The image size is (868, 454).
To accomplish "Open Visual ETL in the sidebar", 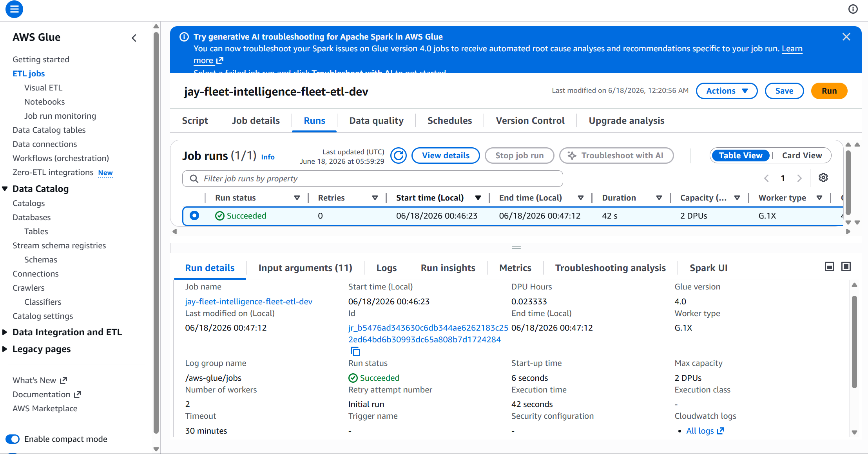I will [x=43, y=88].
